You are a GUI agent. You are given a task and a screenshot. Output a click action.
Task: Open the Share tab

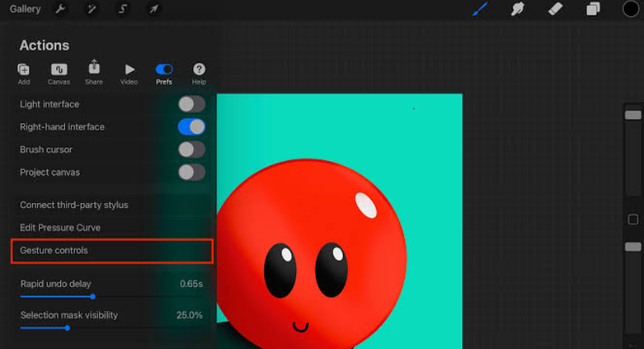pos(94,72)
